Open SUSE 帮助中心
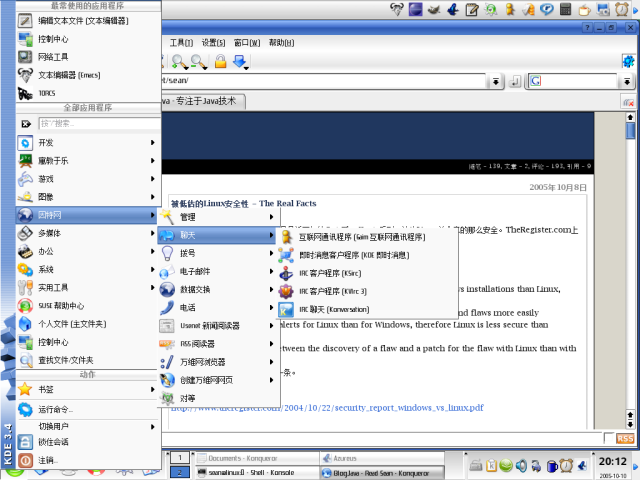 [x=88, y=305]
